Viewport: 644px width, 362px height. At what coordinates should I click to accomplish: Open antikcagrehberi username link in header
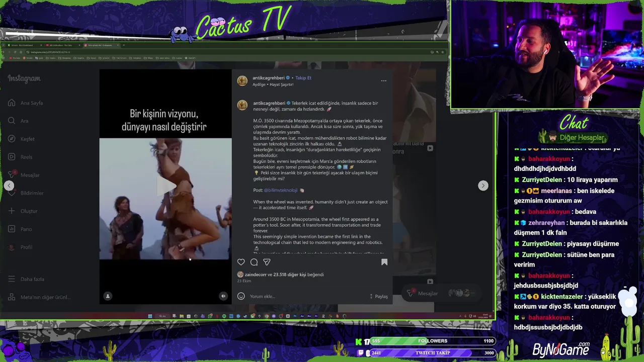[x=268, y=78]
